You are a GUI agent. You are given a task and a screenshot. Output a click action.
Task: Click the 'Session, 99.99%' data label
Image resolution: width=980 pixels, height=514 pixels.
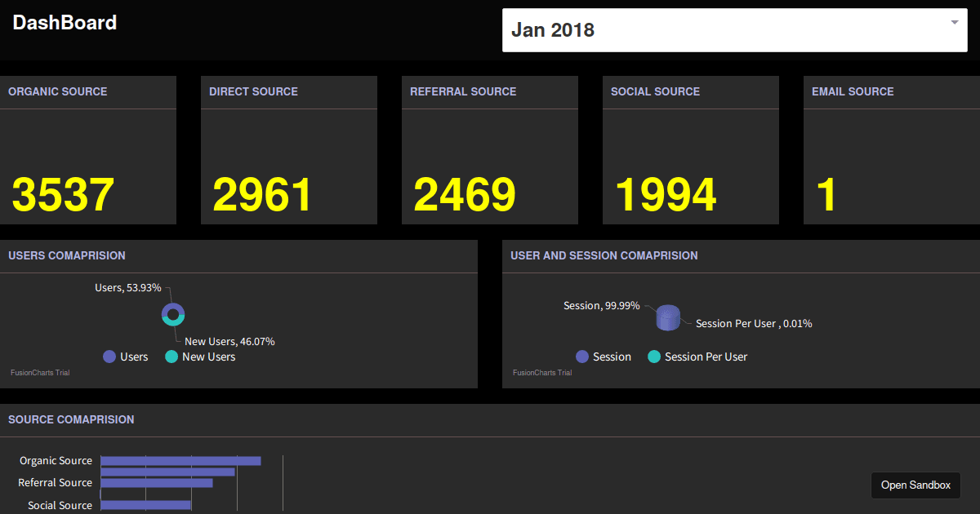tap(602, 306)
